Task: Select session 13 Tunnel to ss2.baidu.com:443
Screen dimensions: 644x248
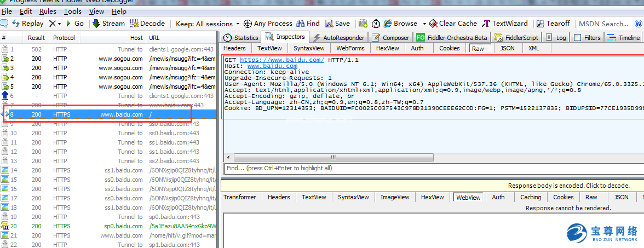Action: pyautogui.click(x=108, y=161)
